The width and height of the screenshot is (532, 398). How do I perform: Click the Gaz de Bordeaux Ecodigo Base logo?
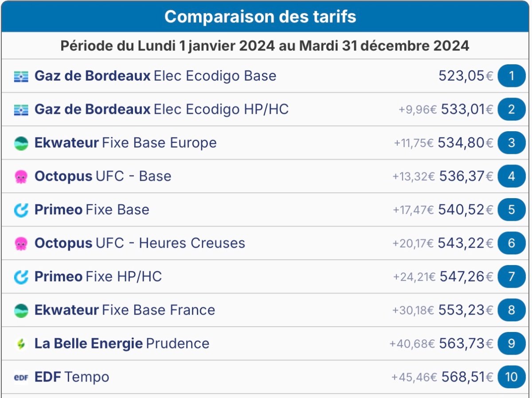tap(21, 76)
